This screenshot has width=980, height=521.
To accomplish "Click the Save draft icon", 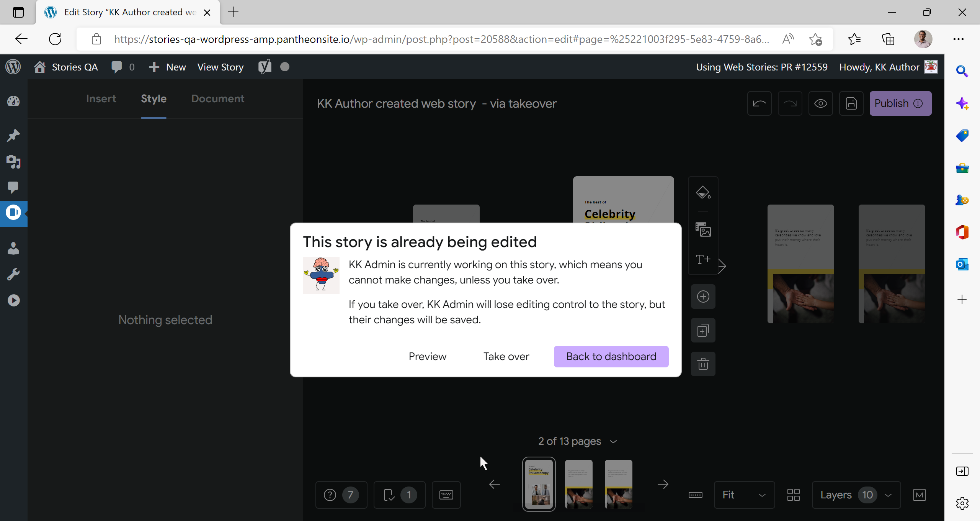I will pyautogui.click(x=851, y=103).
